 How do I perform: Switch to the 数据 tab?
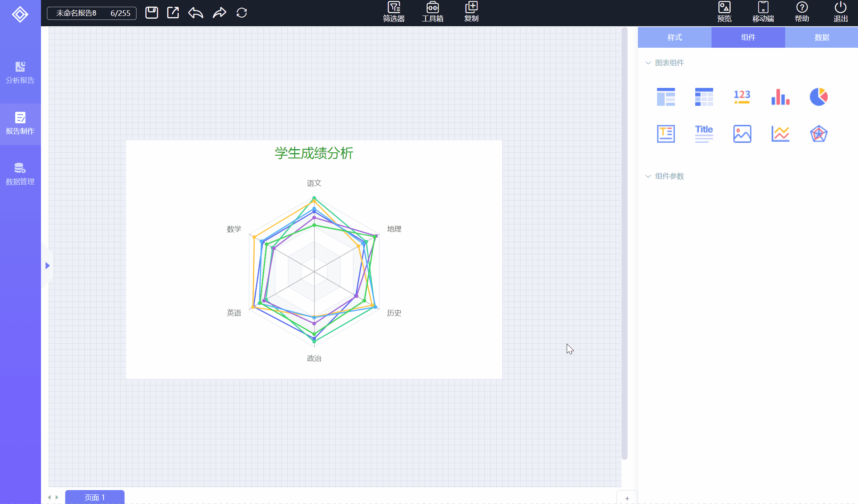click(x=821, y=37)
